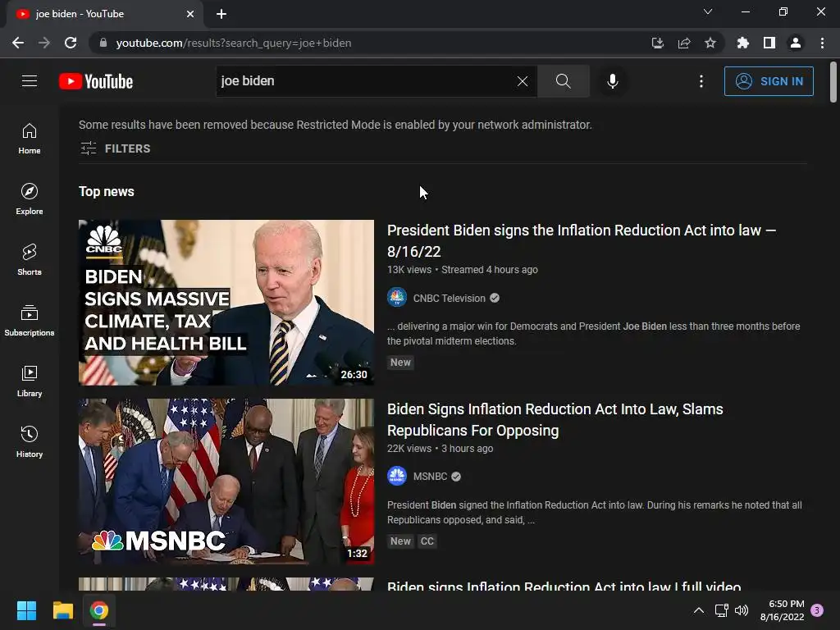Click the page vertical scrollbar

click(833, 82)
